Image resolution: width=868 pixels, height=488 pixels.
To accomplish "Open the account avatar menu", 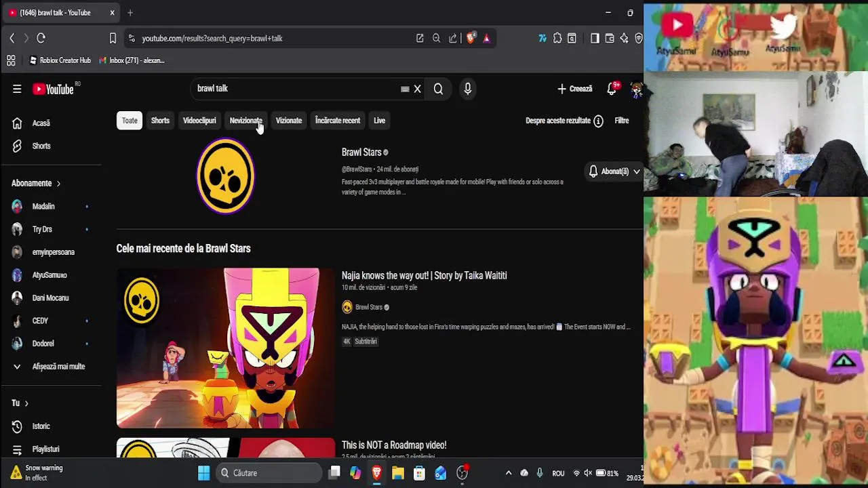I will point(636,89).
